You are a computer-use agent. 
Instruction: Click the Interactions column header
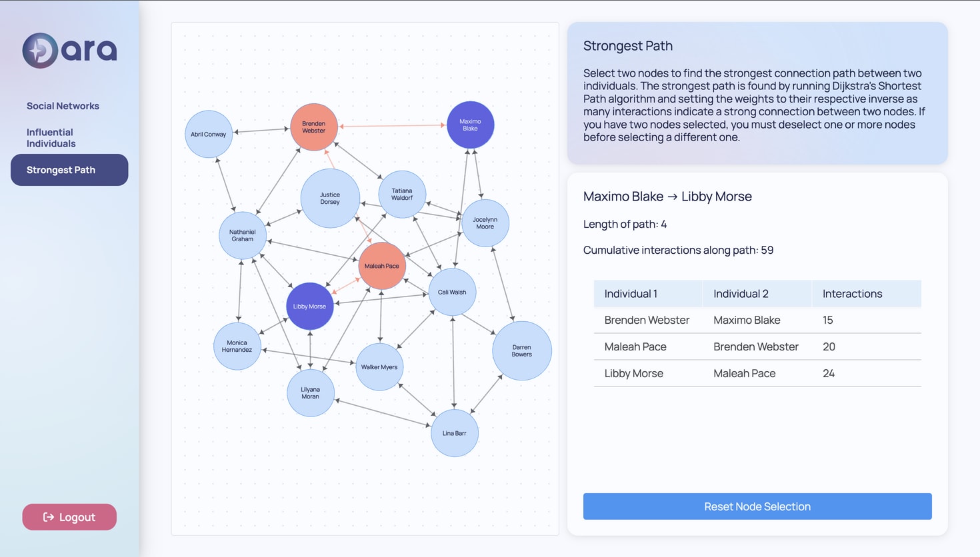click(x=852, y=293)
